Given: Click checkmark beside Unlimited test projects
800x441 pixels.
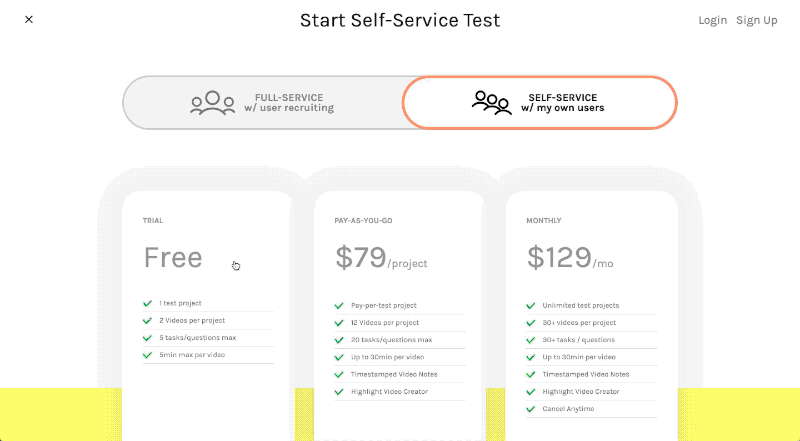Looking at the screenshot, I should pyautogui.click(x=531, y=306).
